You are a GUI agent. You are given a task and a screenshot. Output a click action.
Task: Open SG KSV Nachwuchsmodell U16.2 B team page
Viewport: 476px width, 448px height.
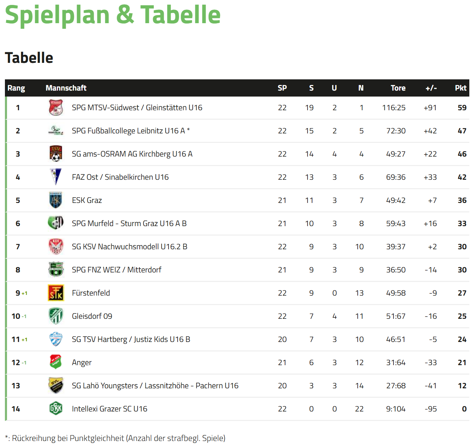click(130, 247)
